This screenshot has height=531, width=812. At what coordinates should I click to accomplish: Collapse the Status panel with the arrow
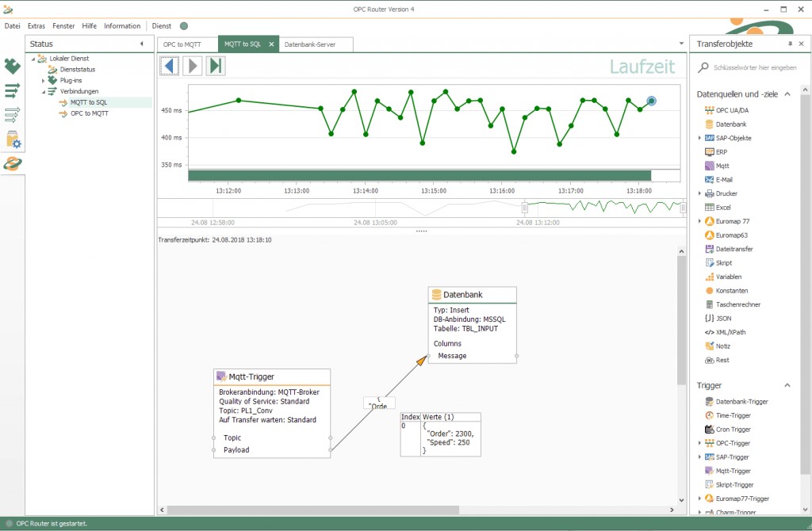(142, 44)
